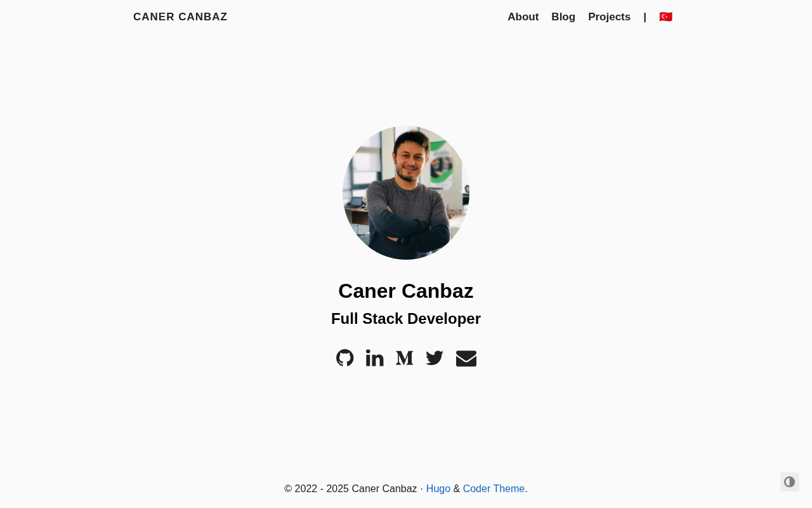The image size is (812, 508).
Task: Open the Medium blog icon
Action: pyautogui.click(x=405, y=358)
